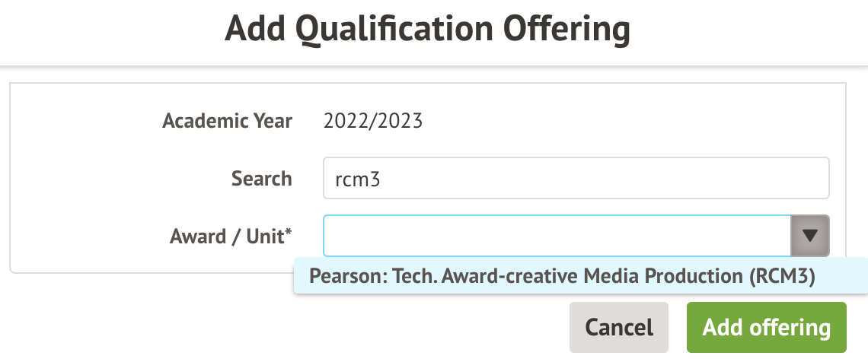Click the Search field label
Viewport: 868px width, 362px height.
tap(261, 179)
